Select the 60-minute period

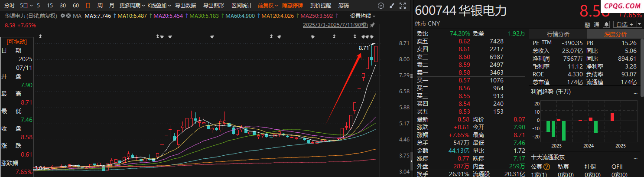pyautogui.click(x=76, y=6)
